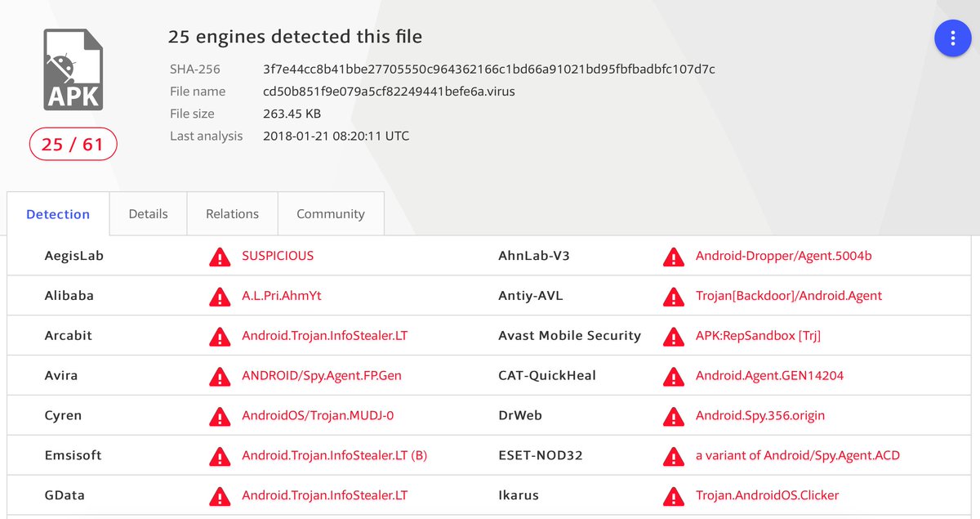980x519 pixels.
Task: Click the Antiy-AVL engine name
Action: point(531,296)
